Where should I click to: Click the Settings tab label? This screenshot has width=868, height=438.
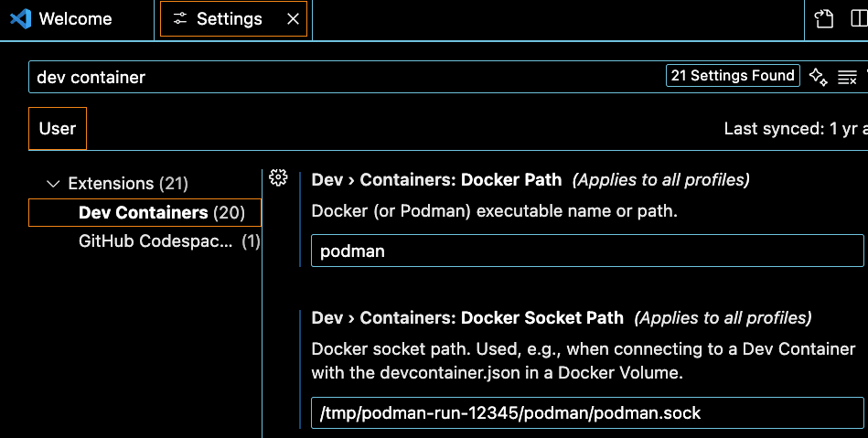pos(230,19)
